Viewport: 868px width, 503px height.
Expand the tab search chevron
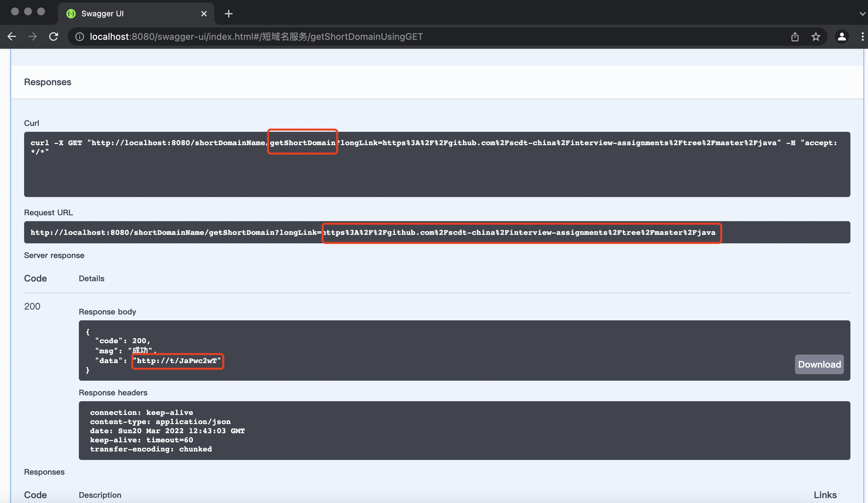pyautogui.click(x=862, y=14)
